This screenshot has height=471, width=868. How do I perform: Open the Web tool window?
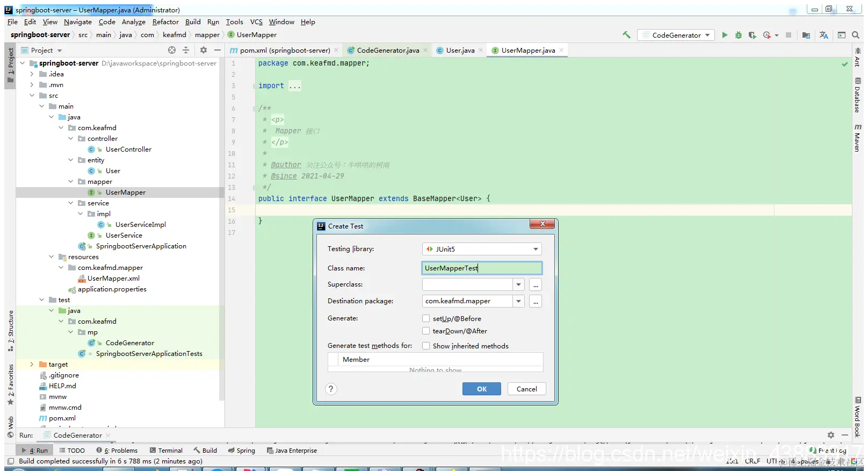[10, 426]
